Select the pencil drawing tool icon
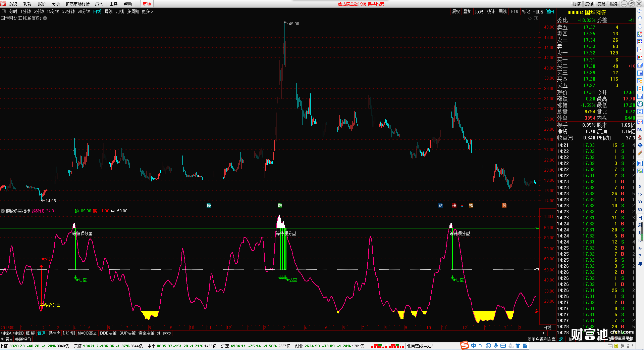Viewport: 644px width, 350px height. pos(640,153)
